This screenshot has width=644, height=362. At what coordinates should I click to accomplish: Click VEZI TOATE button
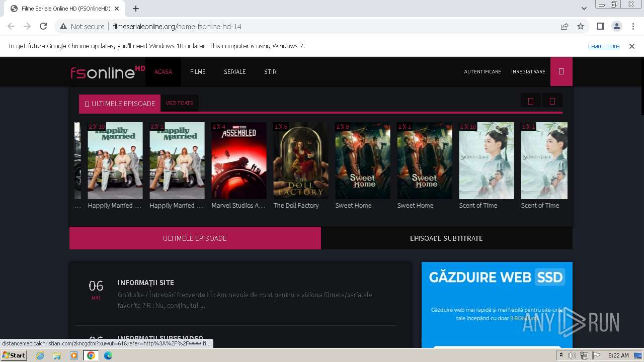(180, 103)
